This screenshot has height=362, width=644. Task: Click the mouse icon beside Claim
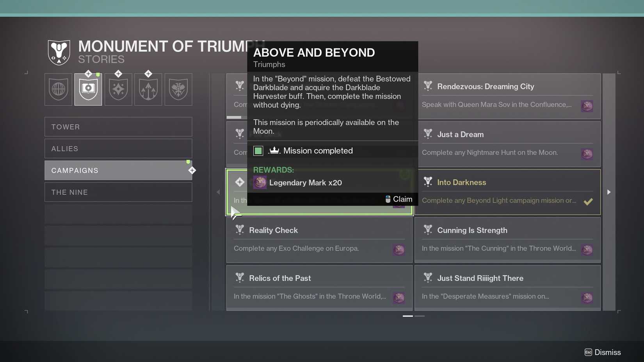pyautogui.click(x=388, y=199)
